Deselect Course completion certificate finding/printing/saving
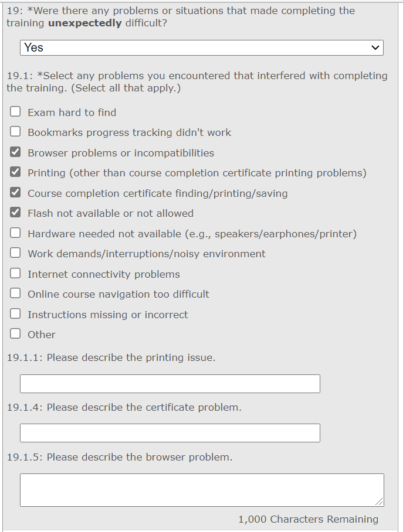 (15, 193)
